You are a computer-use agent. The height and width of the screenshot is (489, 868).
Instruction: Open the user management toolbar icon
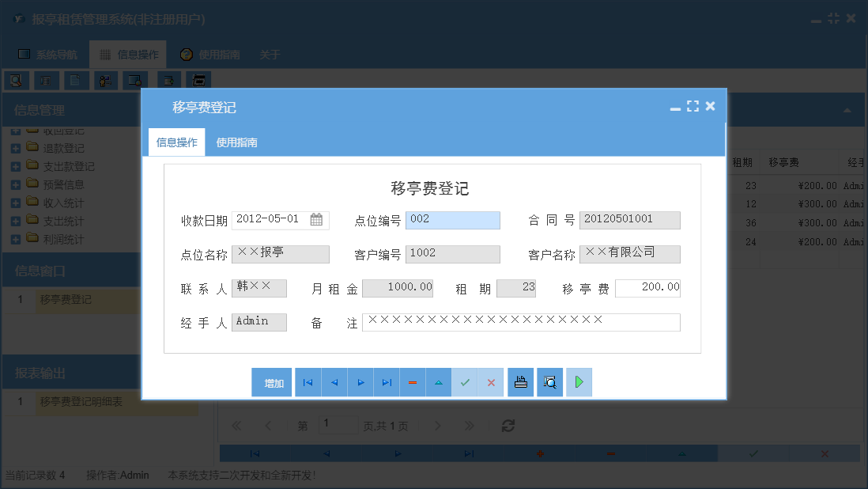pyautogui.click(x=105, y=80)
